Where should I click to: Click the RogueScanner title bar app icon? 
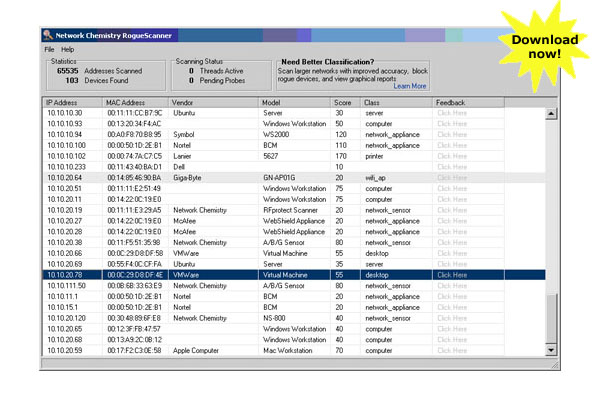coord(48,35)
